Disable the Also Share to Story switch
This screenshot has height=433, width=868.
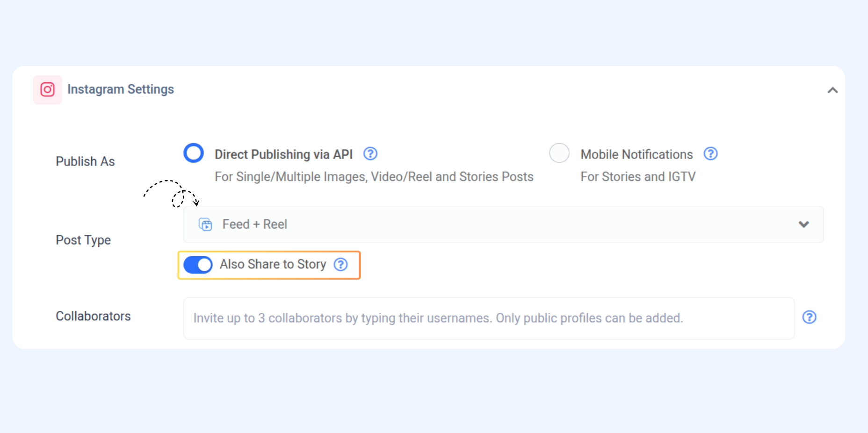[198, 265]
